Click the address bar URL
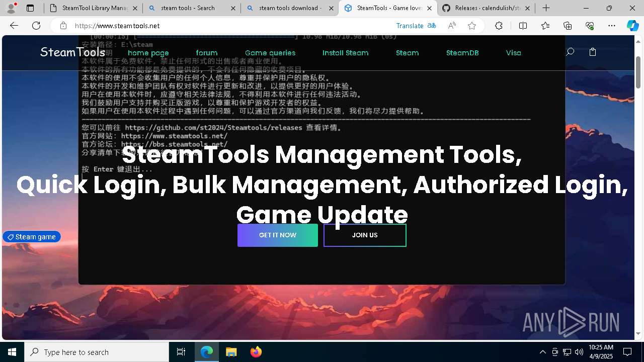Screen dimensions: 644x362 117,26
